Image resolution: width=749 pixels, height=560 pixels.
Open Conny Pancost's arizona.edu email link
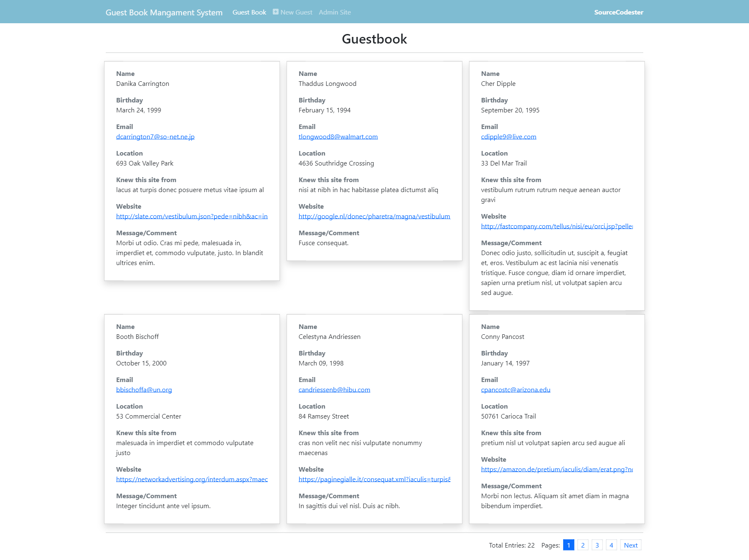tap(516, 390)
